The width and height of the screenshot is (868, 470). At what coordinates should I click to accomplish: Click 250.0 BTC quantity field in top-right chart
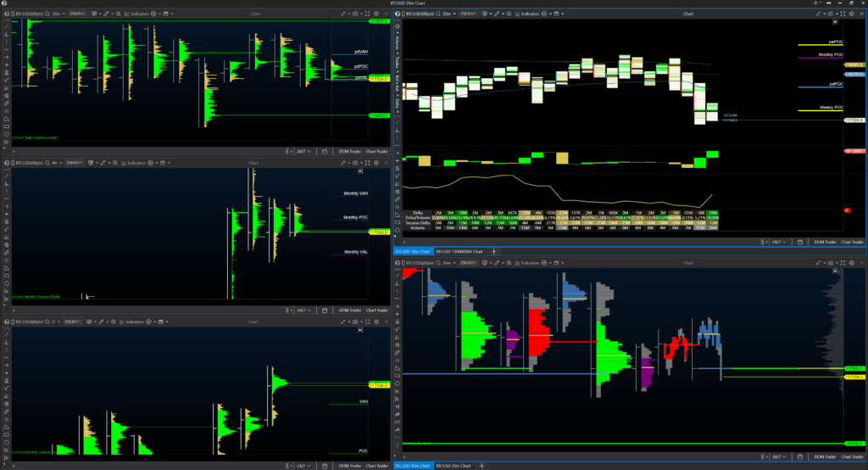point(467,14)
